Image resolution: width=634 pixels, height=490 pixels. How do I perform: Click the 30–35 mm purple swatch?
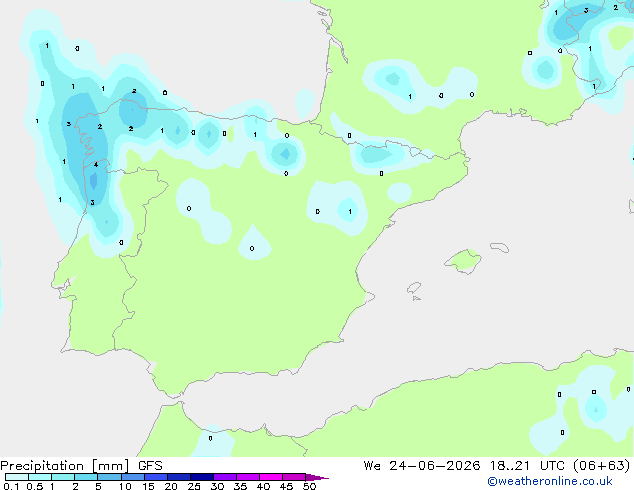[225, 477]
